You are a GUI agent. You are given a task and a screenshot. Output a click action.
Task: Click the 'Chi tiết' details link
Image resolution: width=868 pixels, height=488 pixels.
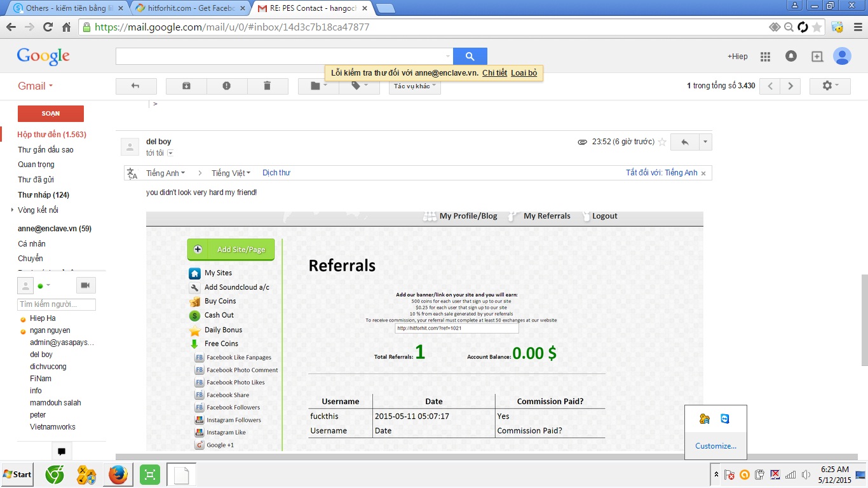(494, 73)
